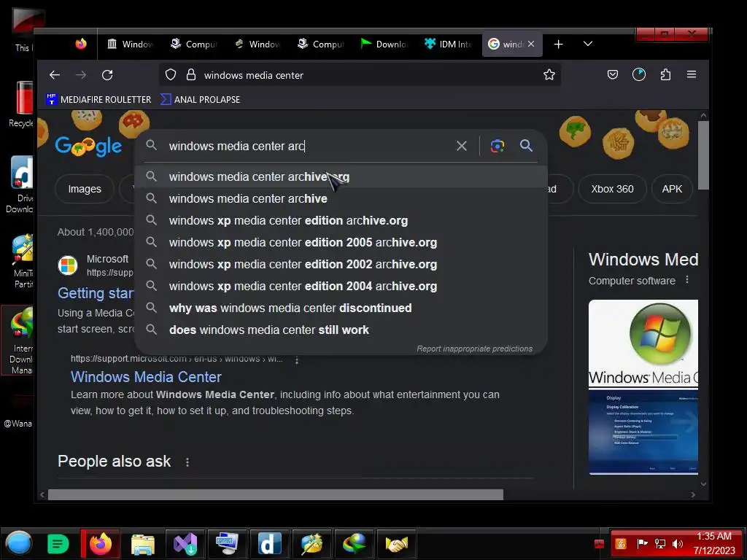Click Report inappropriate predictions link
This screenshot has width=747, height=560.
click(474, 349)
